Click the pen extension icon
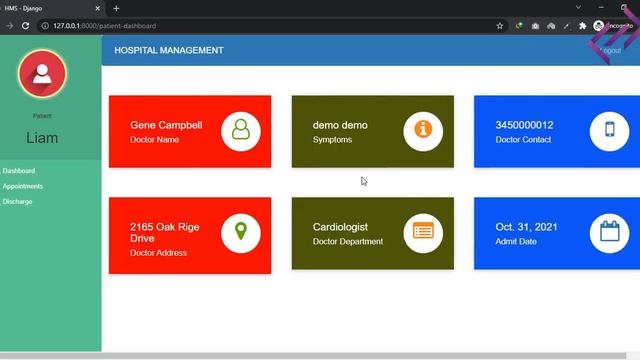Image resolution: width=640 pixels, height=360 pixels. 567,26
